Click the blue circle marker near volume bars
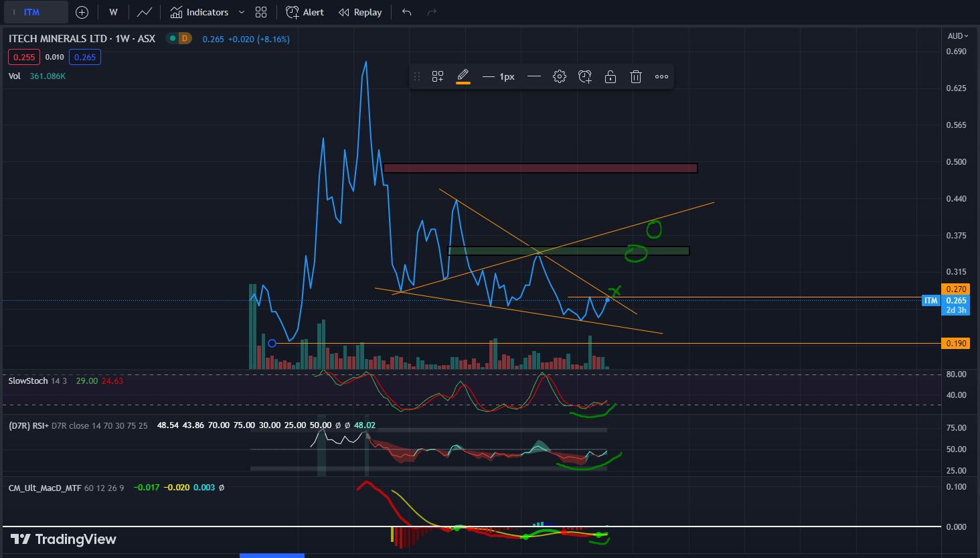Viewport: 980px width, 558px height. click(272, 344)
